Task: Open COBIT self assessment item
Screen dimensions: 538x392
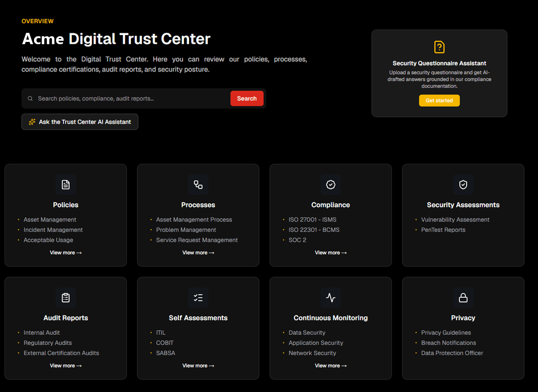Action: pos(165,343)
